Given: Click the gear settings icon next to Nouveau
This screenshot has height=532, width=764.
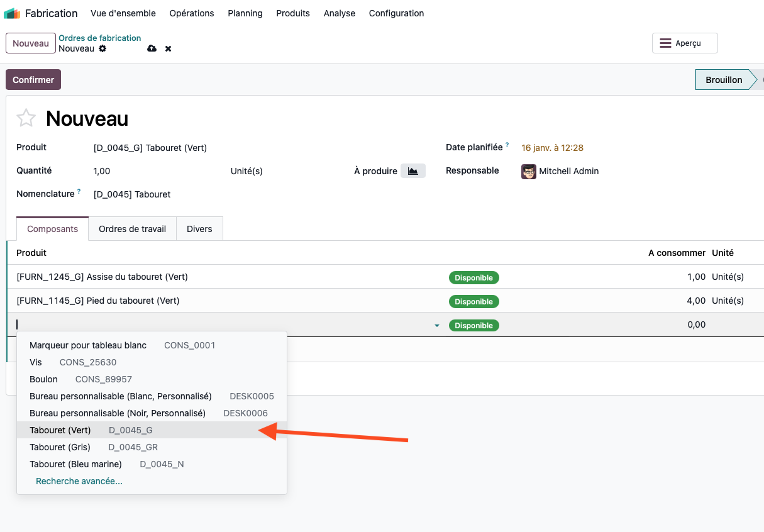Looking at the screenshot, I should pyautogui.click(x=102, y=48).
